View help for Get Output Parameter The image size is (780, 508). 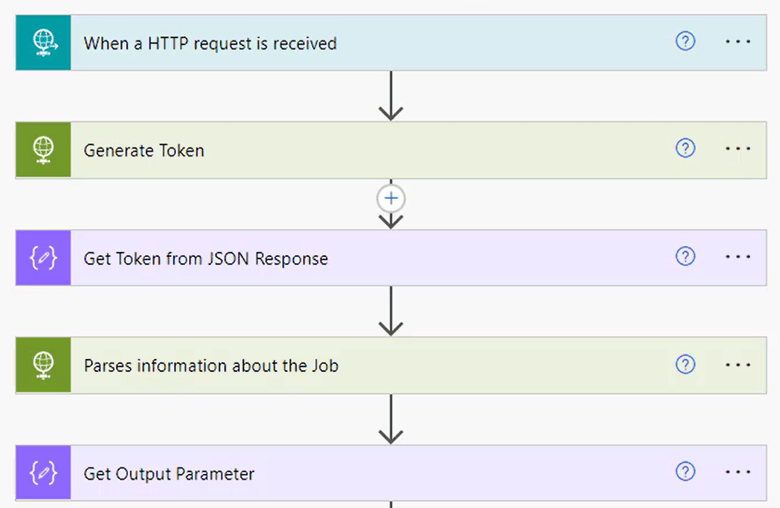coord(685,472)
